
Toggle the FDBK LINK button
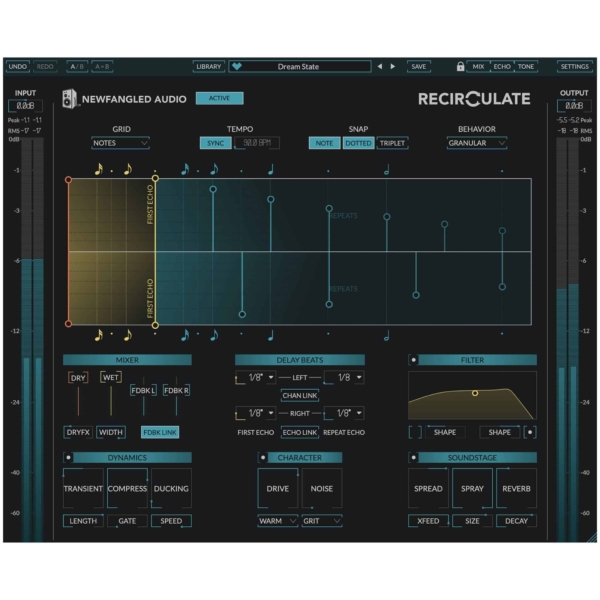(160, 432)
